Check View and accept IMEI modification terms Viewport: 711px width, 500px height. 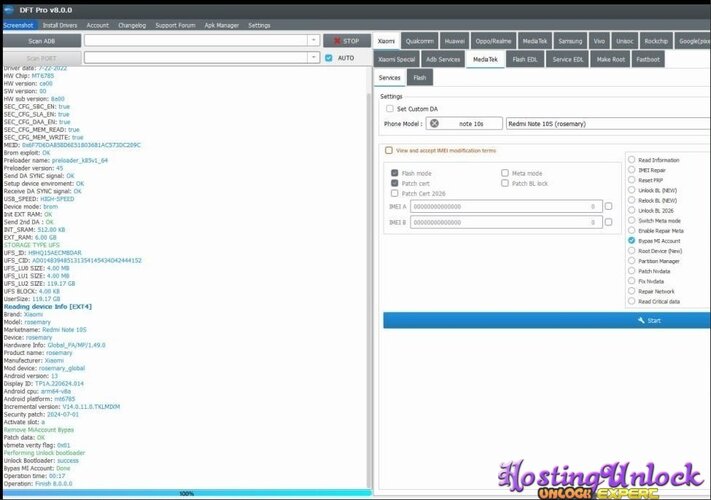coord(389,150)
